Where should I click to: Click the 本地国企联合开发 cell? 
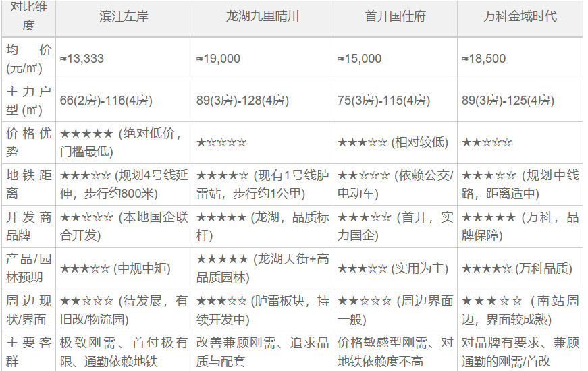[x=124, y=226]
